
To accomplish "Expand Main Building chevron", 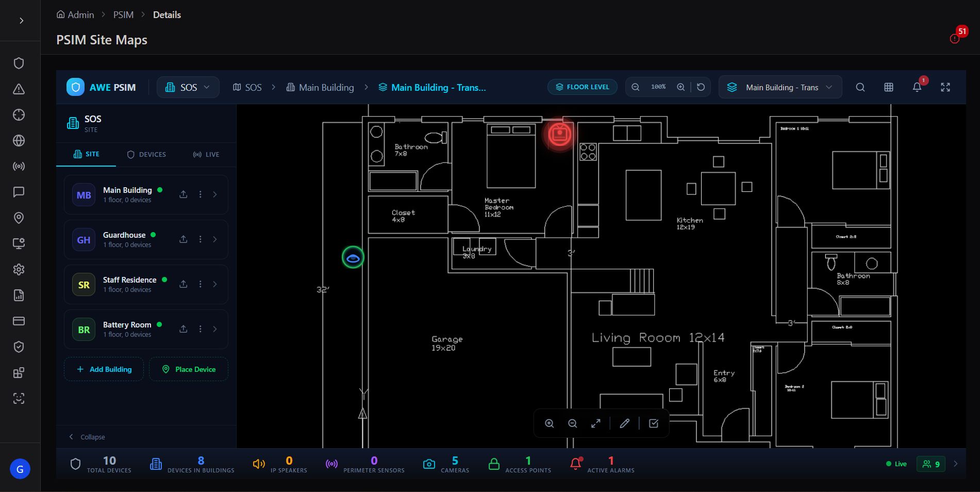I will [x=215, y=194].
